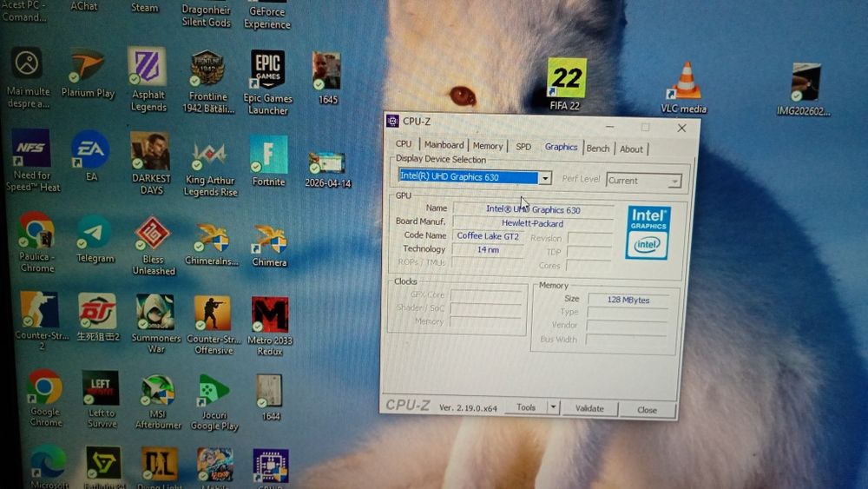
Task: Open the VLC media player icon
Action: click(684, 88)
